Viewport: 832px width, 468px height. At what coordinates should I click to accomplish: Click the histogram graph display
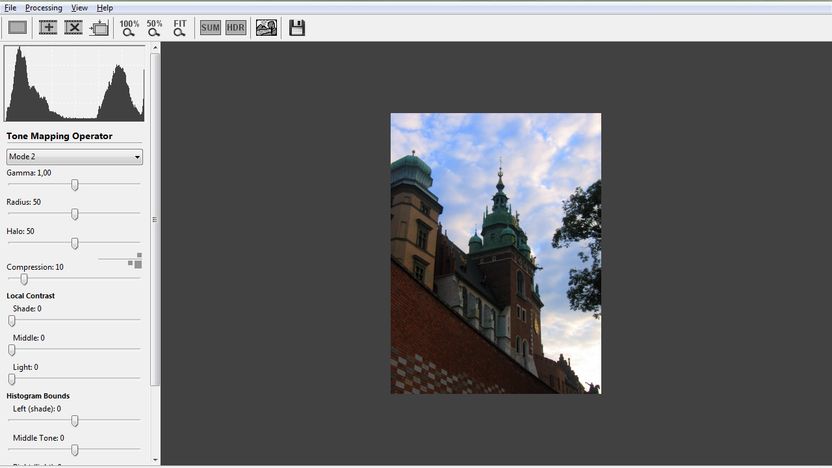(x=74, y=83)
